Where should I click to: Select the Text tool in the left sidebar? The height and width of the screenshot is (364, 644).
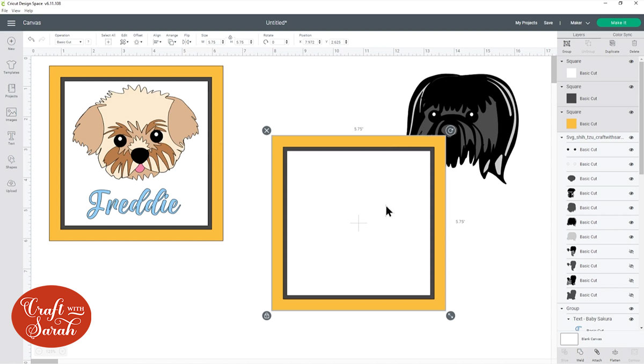(x=11, y=136)
